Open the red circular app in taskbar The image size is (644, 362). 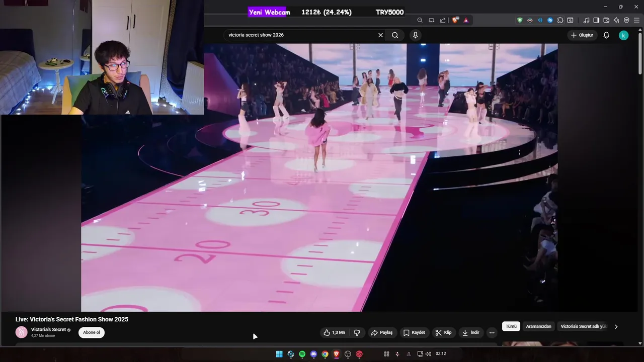[x=359, y=354]
